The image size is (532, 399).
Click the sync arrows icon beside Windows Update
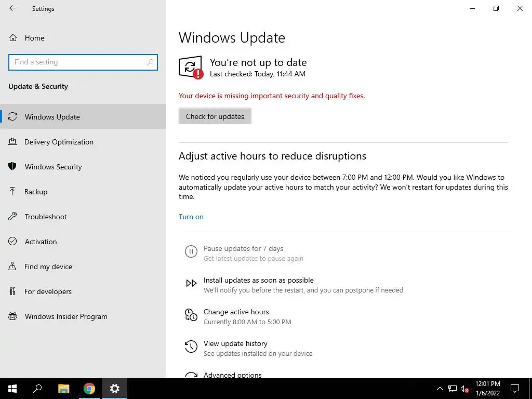[12, 117]
